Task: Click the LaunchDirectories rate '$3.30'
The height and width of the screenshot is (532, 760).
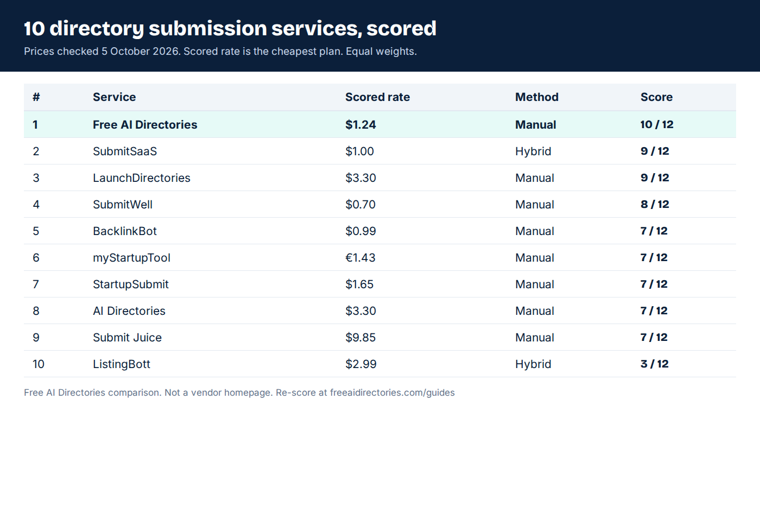Action: tap(360, 178)
